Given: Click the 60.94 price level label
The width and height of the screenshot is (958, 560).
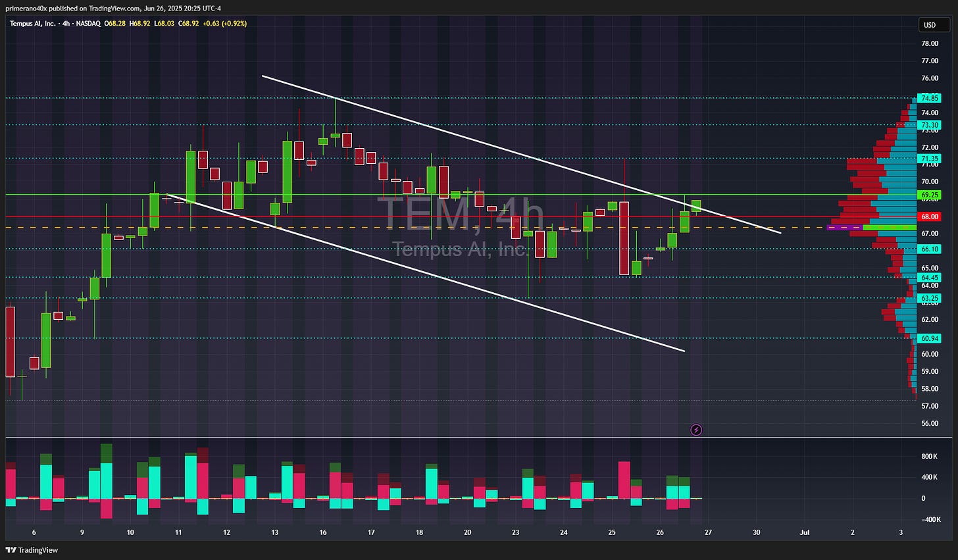Looking at the screenshot, I should coord(930,338).
